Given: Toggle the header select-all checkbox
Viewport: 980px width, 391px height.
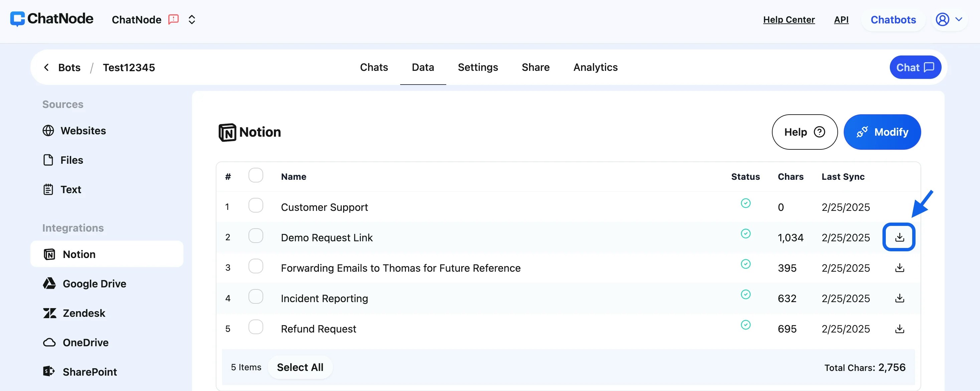Looking at the screenshot, I should [x=256, y=175].
